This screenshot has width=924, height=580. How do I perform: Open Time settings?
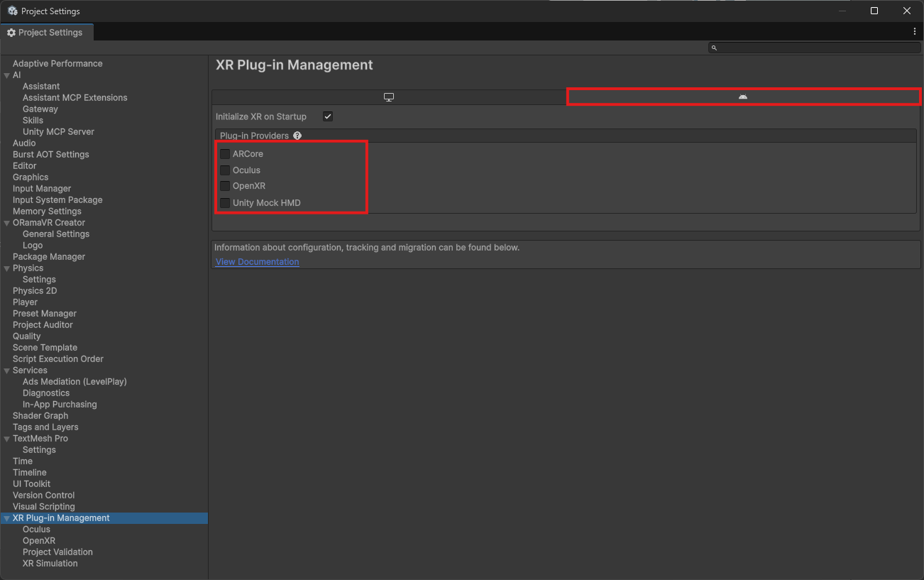coord(23,461)
